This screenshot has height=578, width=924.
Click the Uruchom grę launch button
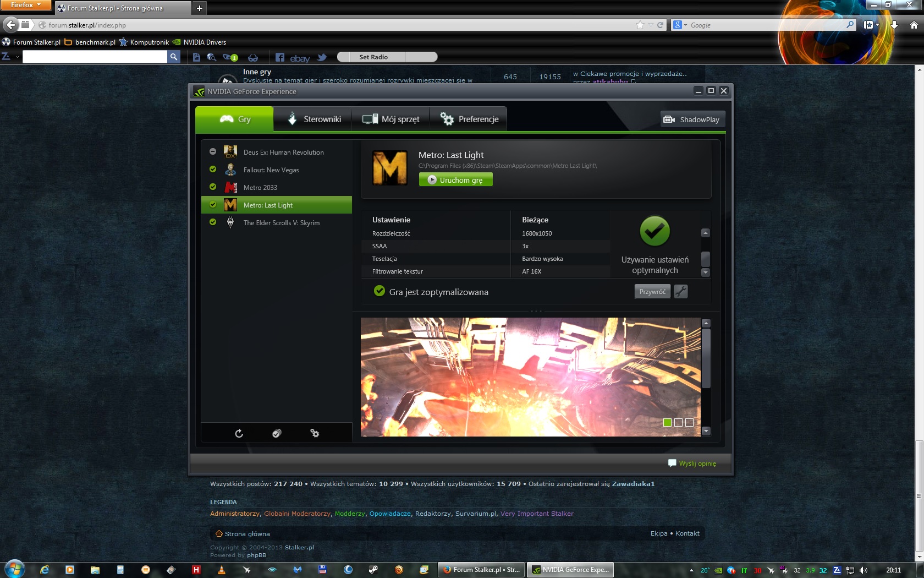456,179
